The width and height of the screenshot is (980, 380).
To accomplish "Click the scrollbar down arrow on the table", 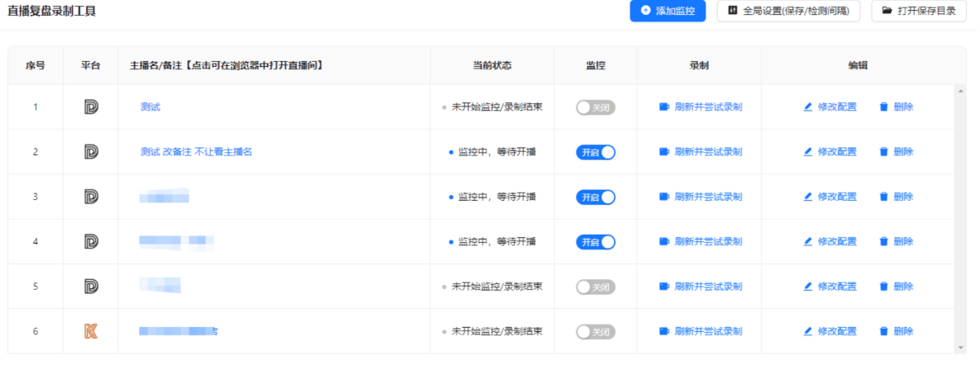I will (x=960, y=348).
